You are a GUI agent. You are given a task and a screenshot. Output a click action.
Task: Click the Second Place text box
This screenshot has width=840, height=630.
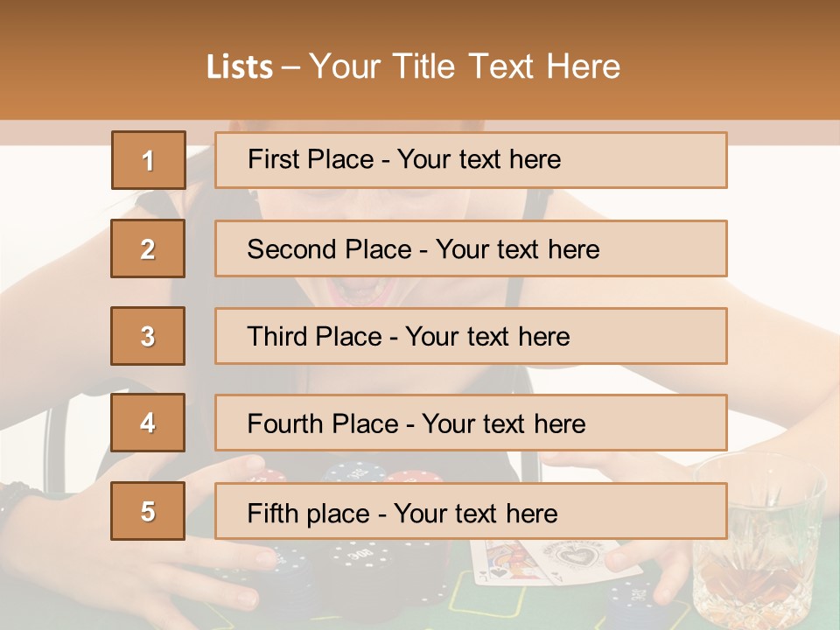coord(471,248)
